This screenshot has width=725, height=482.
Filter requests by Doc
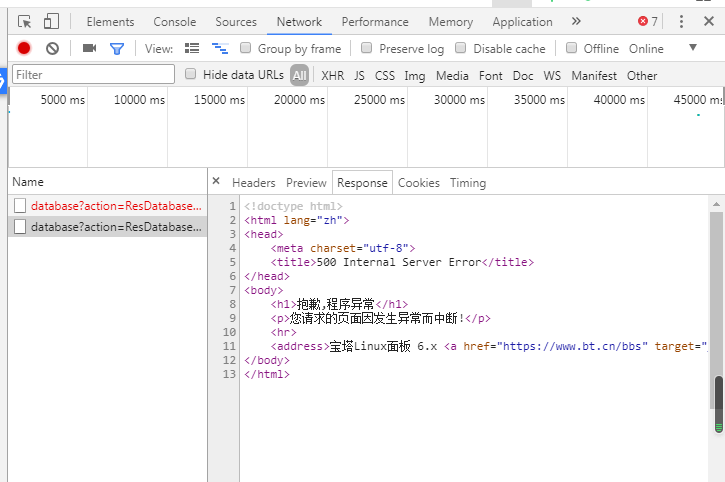coord(523,75)
